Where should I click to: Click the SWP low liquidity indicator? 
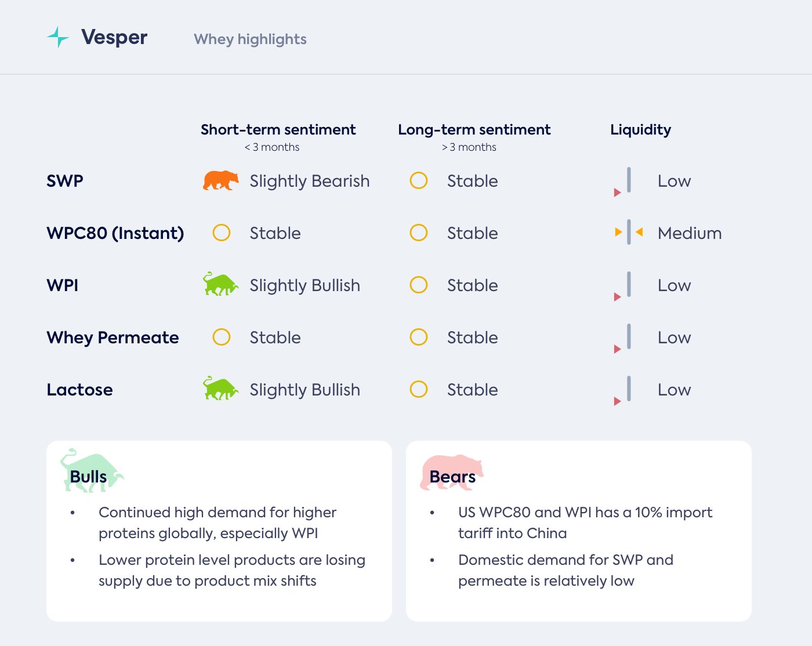tap(624, 182)
